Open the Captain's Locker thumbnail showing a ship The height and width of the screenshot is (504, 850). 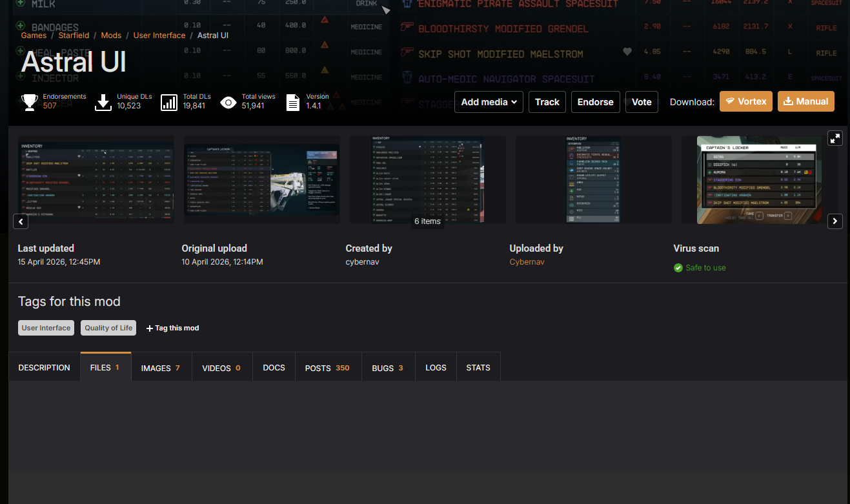point(262,179)
